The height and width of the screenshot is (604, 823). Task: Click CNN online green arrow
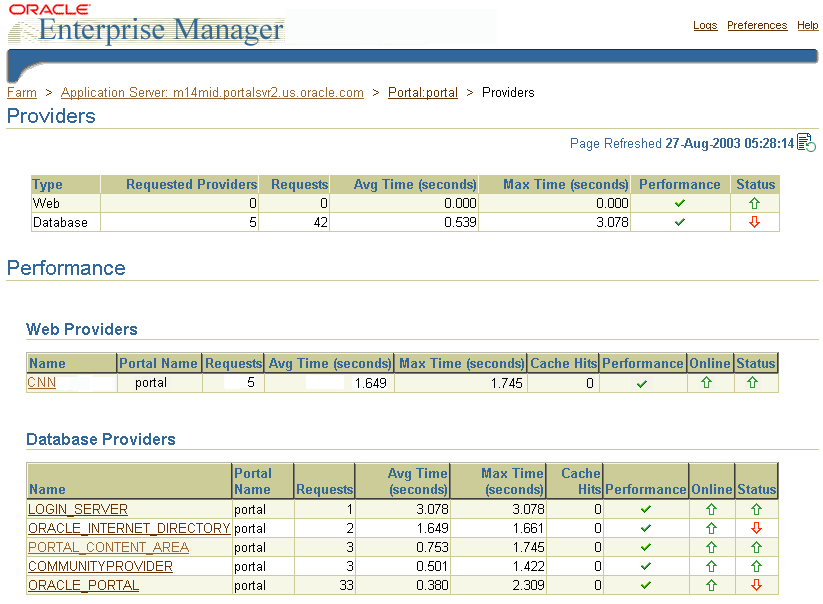(x=706, y=383)
